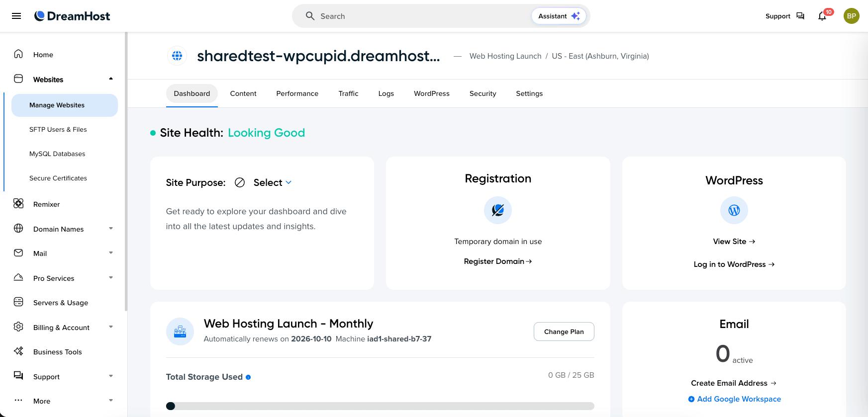Click the hosting plan server icon
868x417 pixels.
(x=180, y=332)
